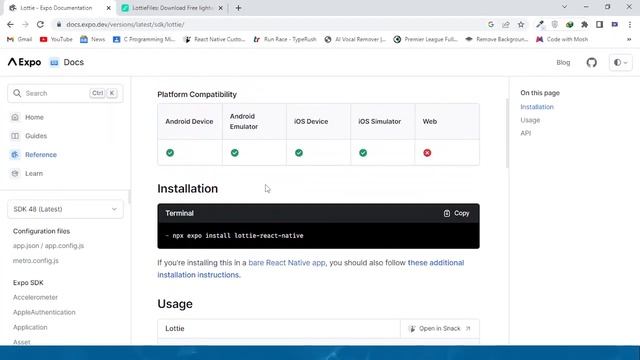The image size is (640, 360).
Task: Toggle the theme selector dropdown
Action: click(x=621, y=62)
